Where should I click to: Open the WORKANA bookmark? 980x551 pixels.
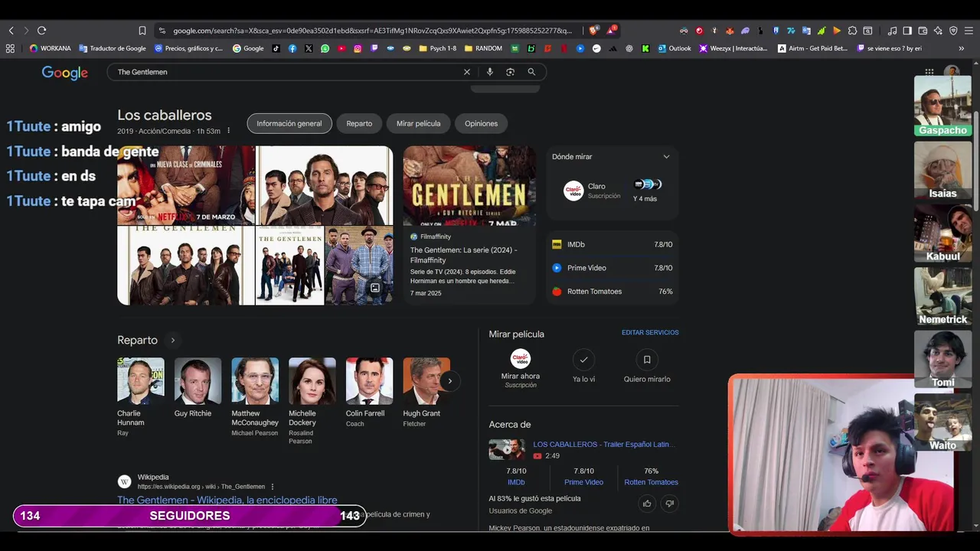click(50, 48)
